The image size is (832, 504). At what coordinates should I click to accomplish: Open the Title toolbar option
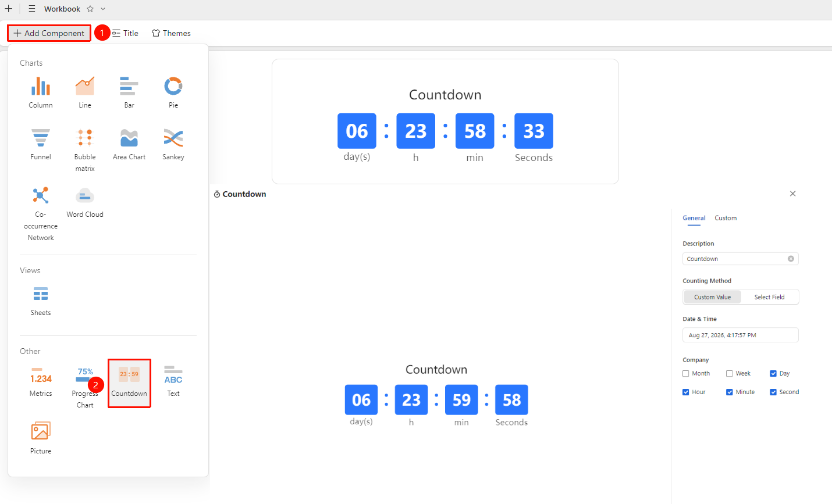[x=125, y=33]
